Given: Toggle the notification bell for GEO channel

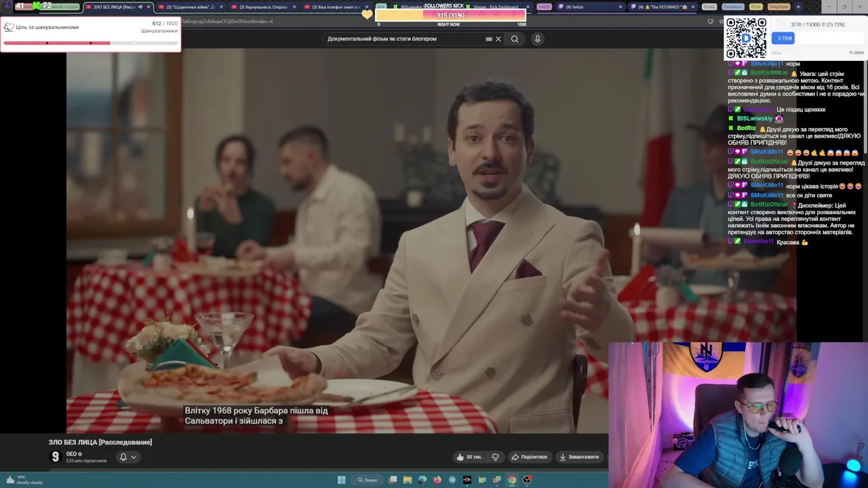Looking at the screenshot, I should tap(123, 457).
